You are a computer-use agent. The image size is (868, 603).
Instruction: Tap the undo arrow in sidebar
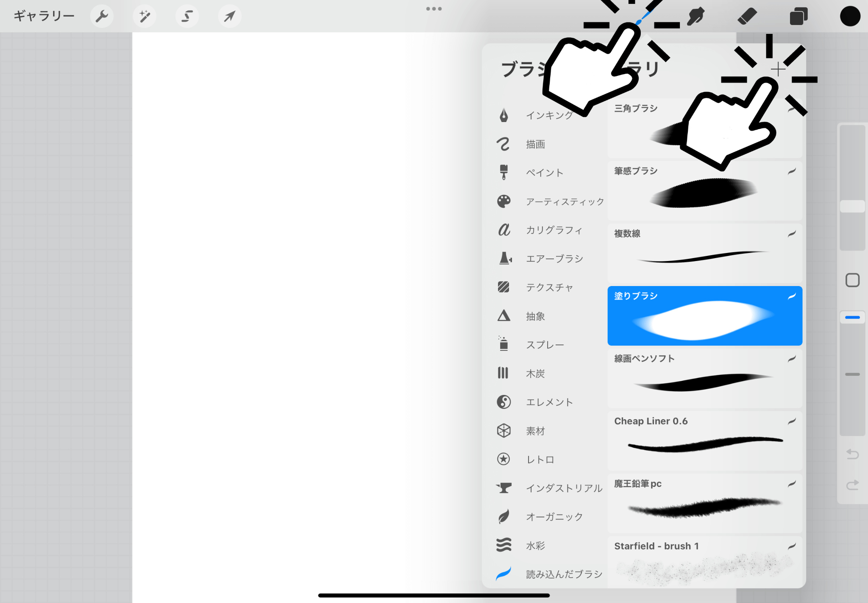coord(852,454)
